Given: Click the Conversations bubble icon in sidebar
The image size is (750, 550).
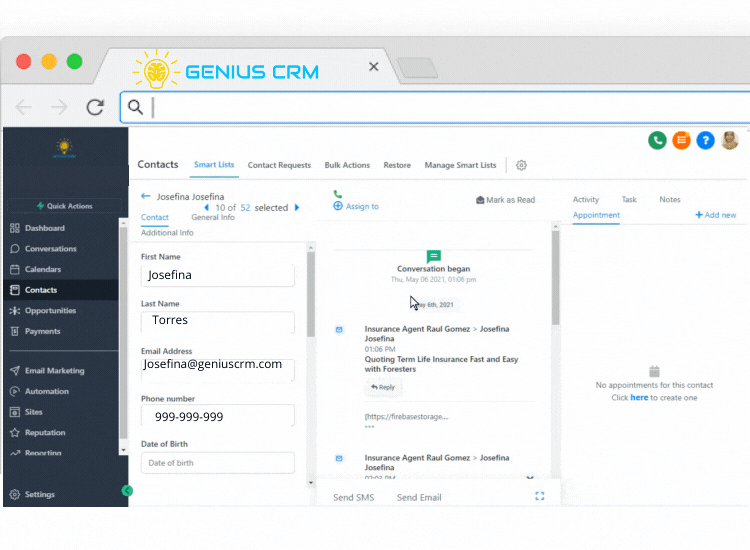Looking at the screenshot, I should coord(15,249).
